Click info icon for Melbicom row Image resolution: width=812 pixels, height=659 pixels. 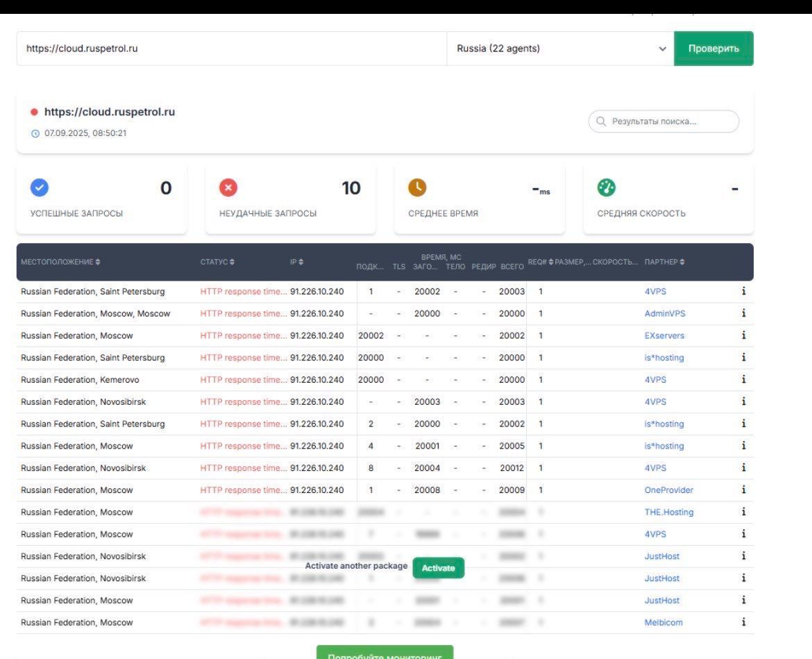click(744, 622)
